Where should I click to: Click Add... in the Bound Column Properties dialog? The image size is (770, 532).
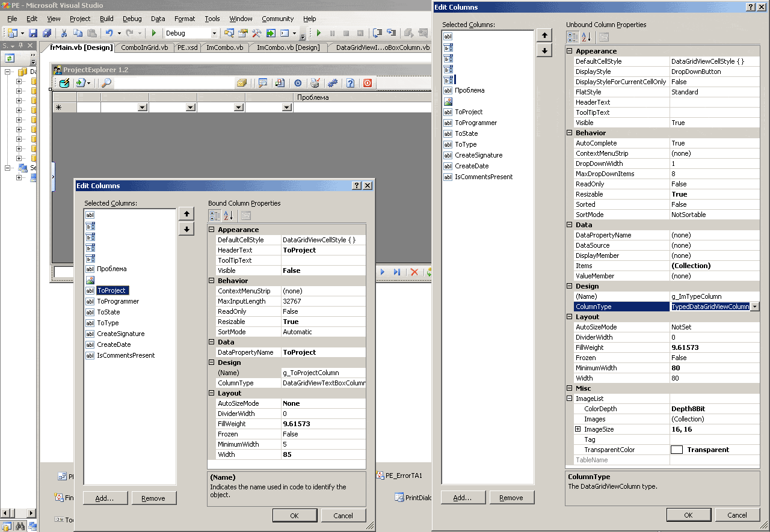[x=106, y=498]
